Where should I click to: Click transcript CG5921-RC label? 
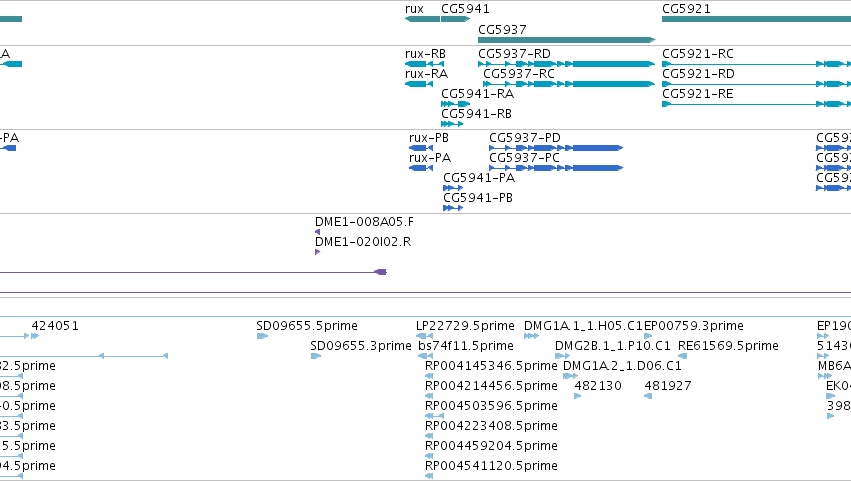click(x=698, y=54)
